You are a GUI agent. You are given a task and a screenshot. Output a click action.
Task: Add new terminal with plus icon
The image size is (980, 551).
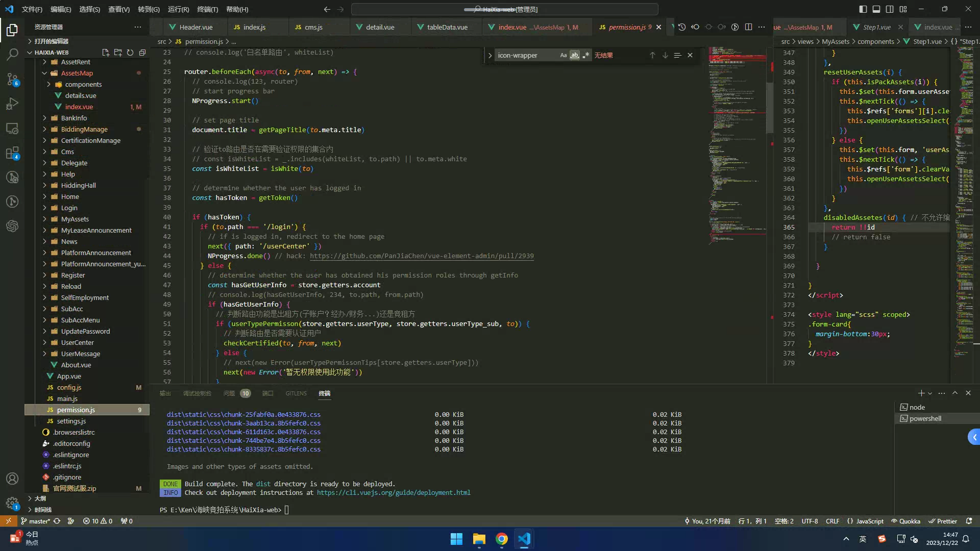pyautogui.click(x=921, y=393)
